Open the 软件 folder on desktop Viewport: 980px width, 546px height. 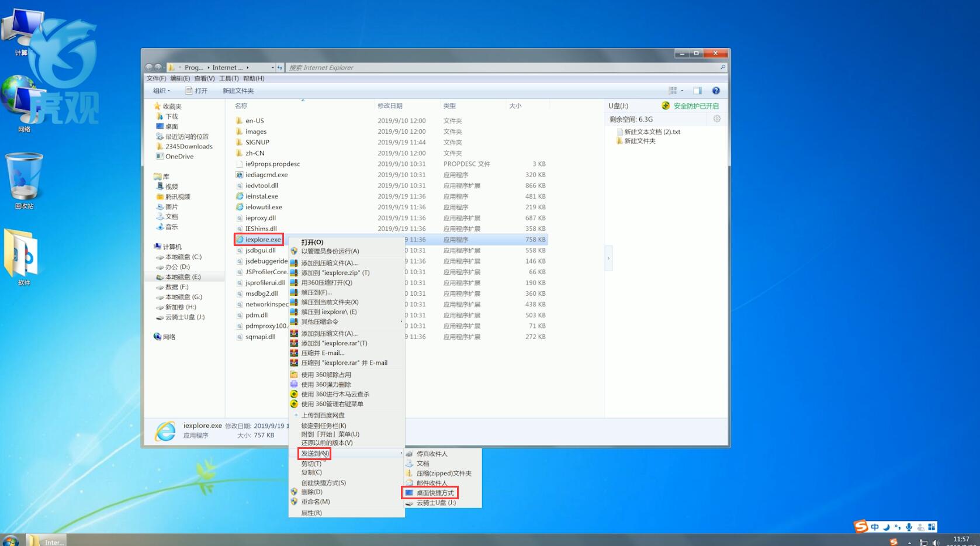23,257
